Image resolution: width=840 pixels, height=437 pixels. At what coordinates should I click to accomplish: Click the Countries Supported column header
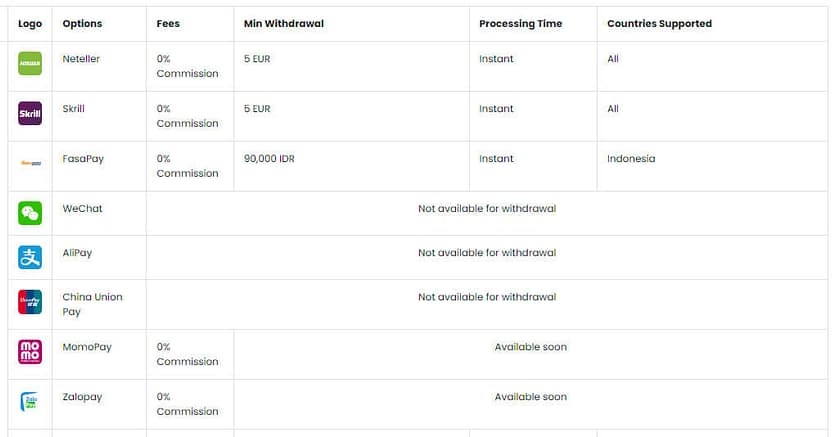point(659,24)
